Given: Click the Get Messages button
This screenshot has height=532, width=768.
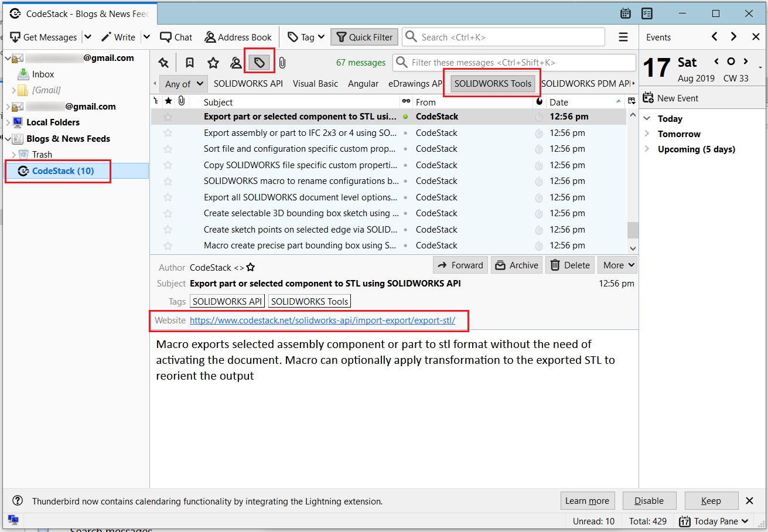Looking at the screenshot, I should [x=44, y=37].
